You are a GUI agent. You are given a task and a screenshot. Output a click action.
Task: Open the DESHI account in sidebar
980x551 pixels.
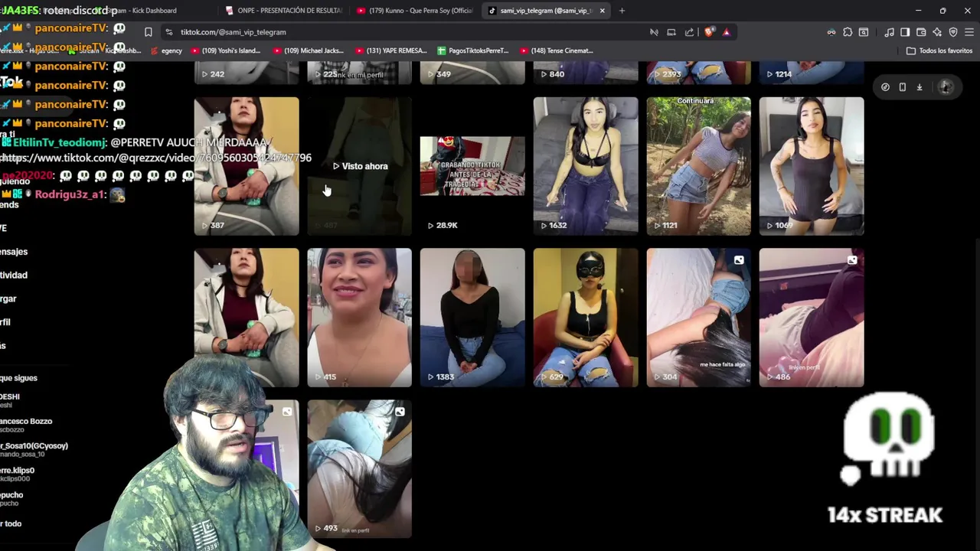[11, 400]
